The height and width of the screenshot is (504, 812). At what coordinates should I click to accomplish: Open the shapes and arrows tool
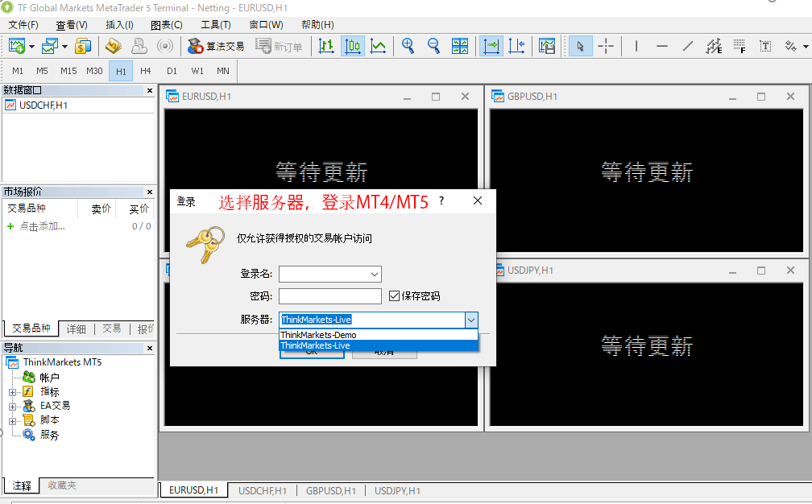tap(791, 46)
